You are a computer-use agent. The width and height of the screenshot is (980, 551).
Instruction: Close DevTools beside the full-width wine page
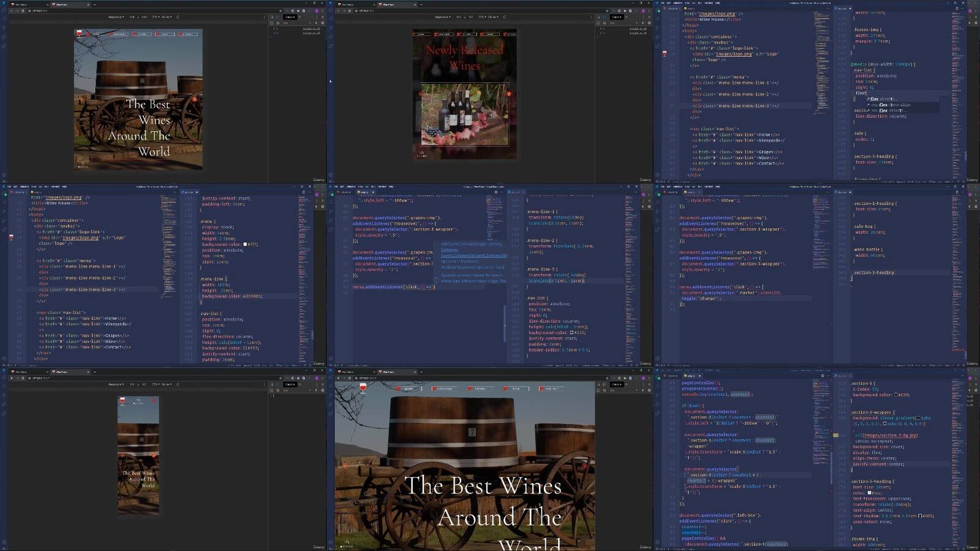(x=649, y=384)
